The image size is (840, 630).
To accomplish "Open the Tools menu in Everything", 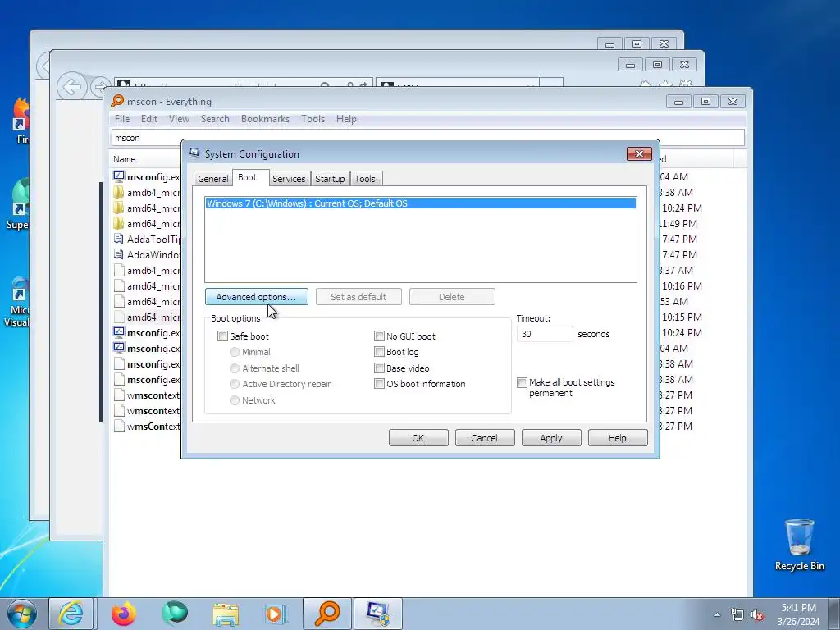I will pyautogui.click(x=313, y=119).
